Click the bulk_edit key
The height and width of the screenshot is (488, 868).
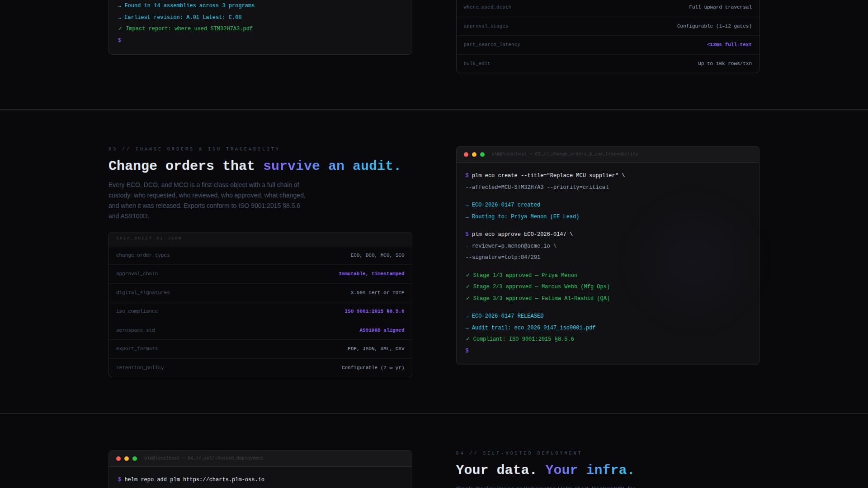click(x=476, y=64)
